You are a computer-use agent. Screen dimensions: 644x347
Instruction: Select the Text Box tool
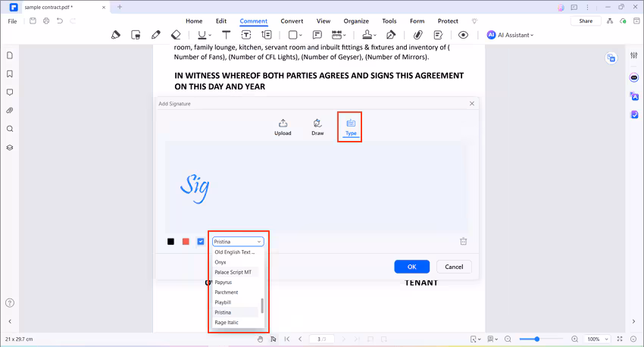coord(246,35)
